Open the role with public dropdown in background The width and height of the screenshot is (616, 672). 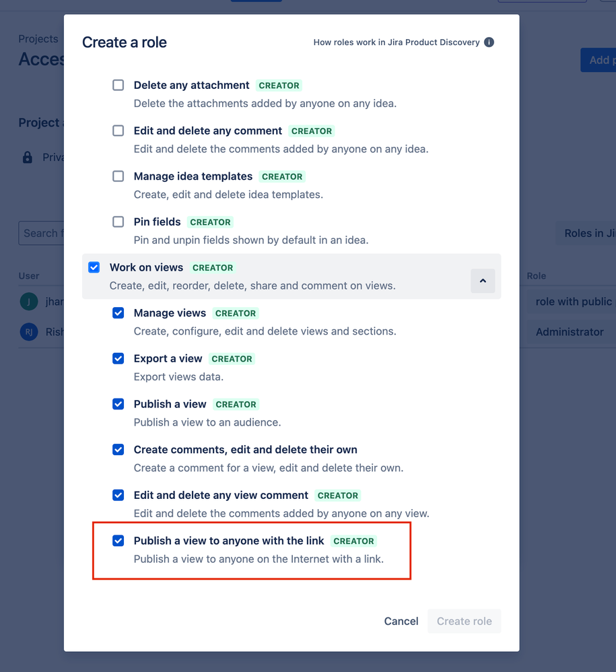[572, 302]
